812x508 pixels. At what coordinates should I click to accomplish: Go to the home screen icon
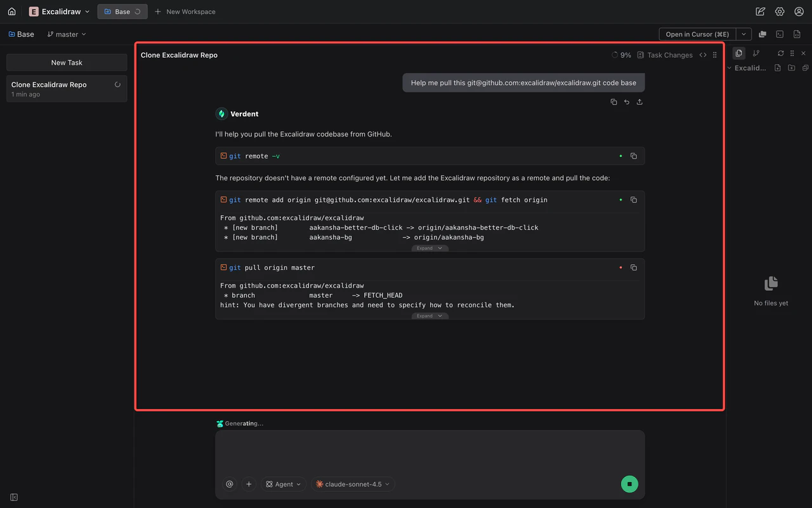11,11
